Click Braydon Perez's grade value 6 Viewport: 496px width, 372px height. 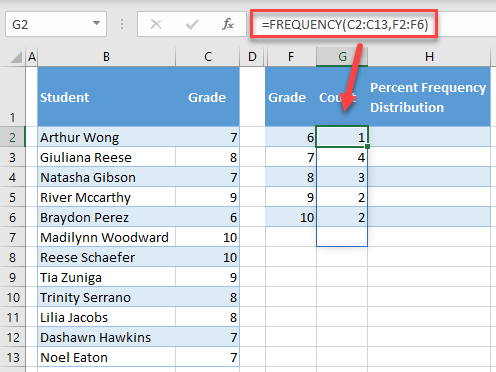click(x=208, y=217)
